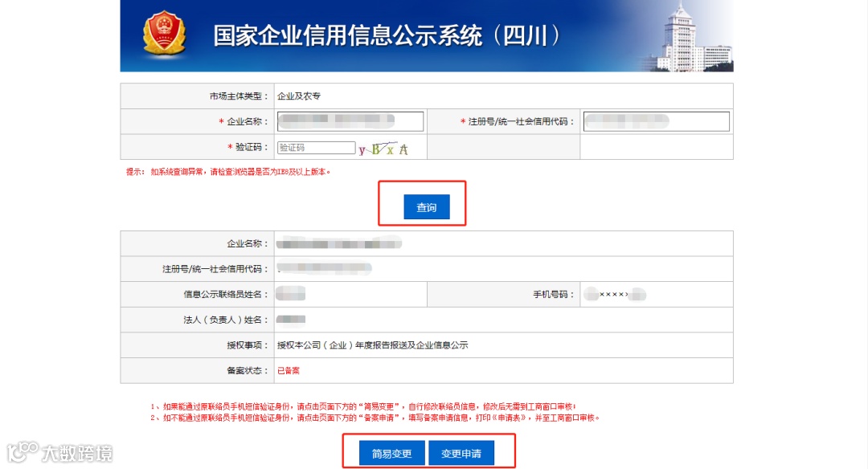Click the 变更申请 button
The image size is (868, 469).
coord(461,453)
